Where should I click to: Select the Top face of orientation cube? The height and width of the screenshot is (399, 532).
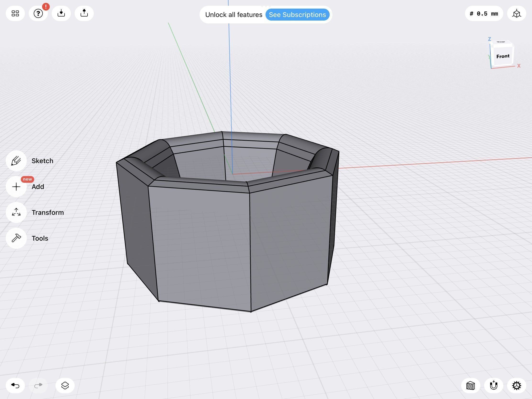[501, 42]
